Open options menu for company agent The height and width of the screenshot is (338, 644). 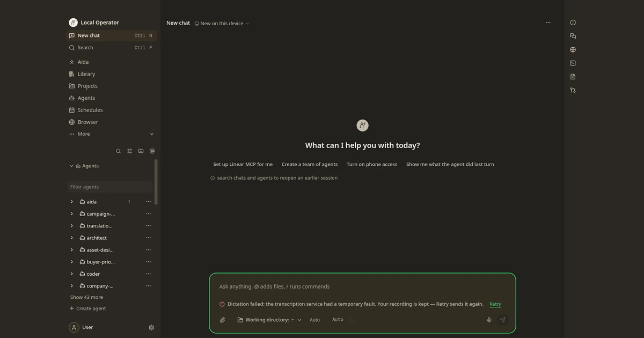(149, 286)
